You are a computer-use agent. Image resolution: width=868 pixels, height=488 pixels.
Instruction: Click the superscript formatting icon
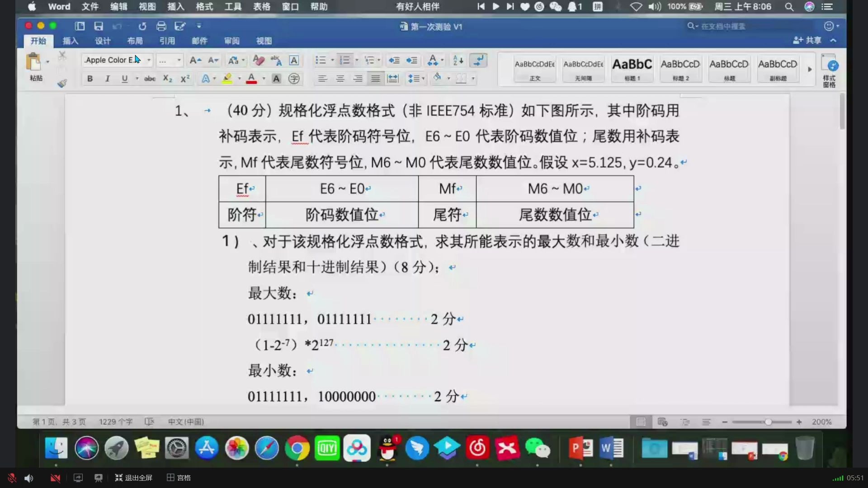[184, 78]
